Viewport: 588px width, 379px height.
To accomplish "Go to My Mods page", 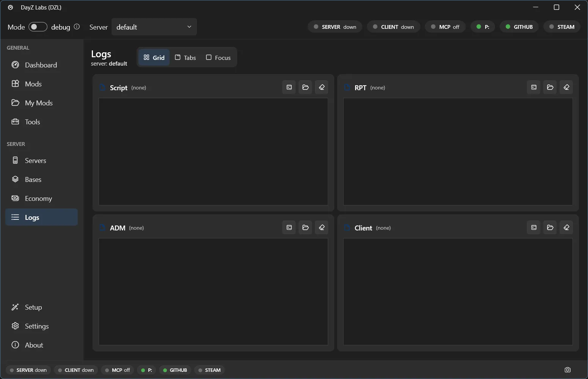I will [41, 103].
